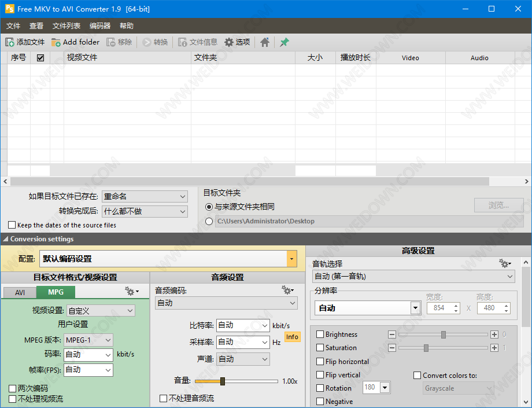
Task: Open 视频设置 自定义 dropdown
Action: click(x=101, y=311)
